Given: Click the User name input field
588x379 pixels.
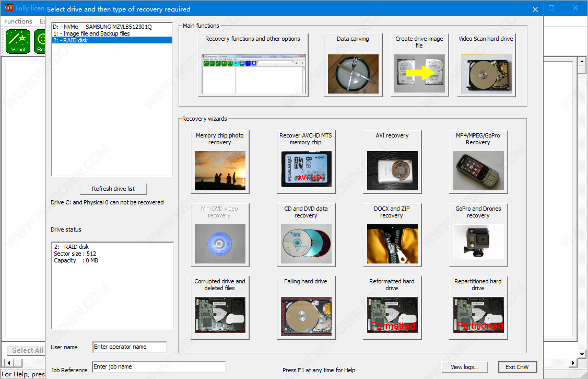Looking at the screenshot, I should point(130,347).
